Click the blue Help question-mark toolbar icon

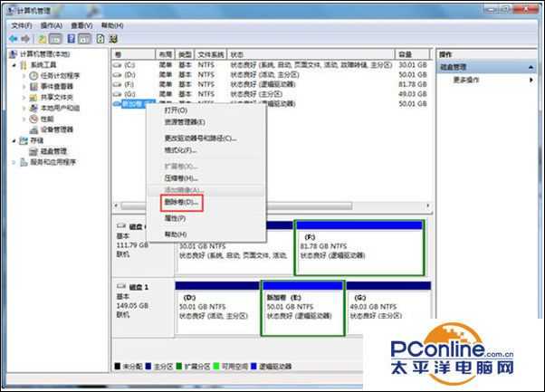tap(72, 39)
